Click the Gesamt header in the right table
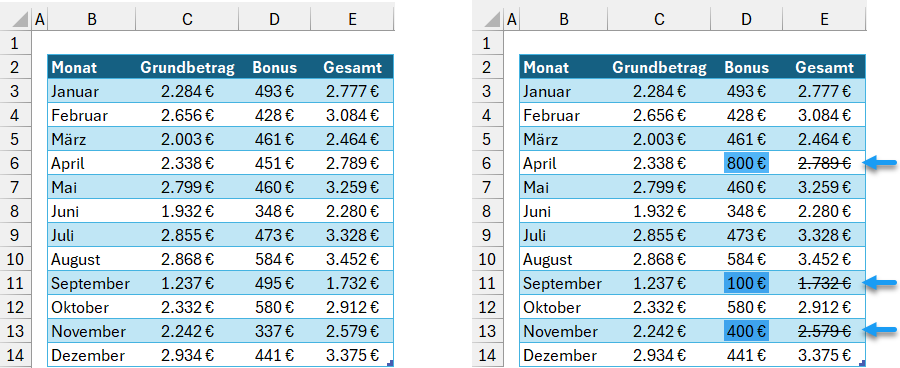The width and height of the screenshot is (900, 368). (824, 67)
